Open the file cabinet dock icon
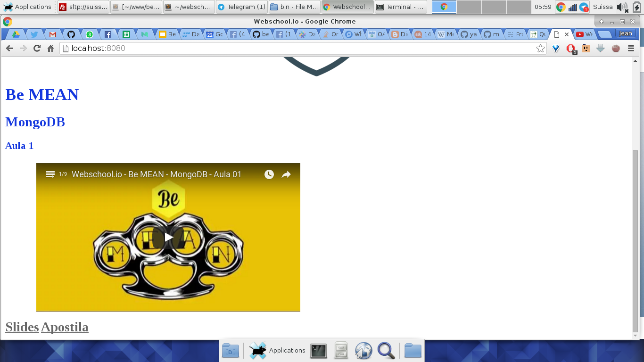Screen dimensions: 644x362 point(341,351)
